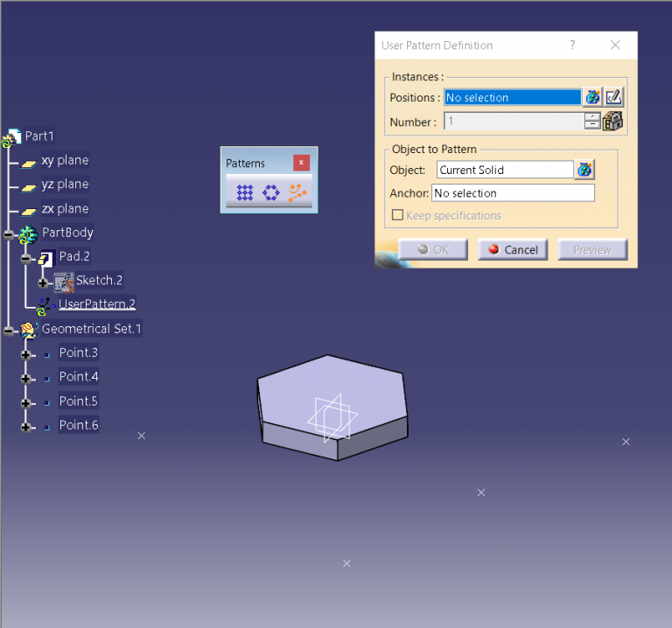Close the User Pattern Definition dialog
672x628 pixels.
point(615,45)
